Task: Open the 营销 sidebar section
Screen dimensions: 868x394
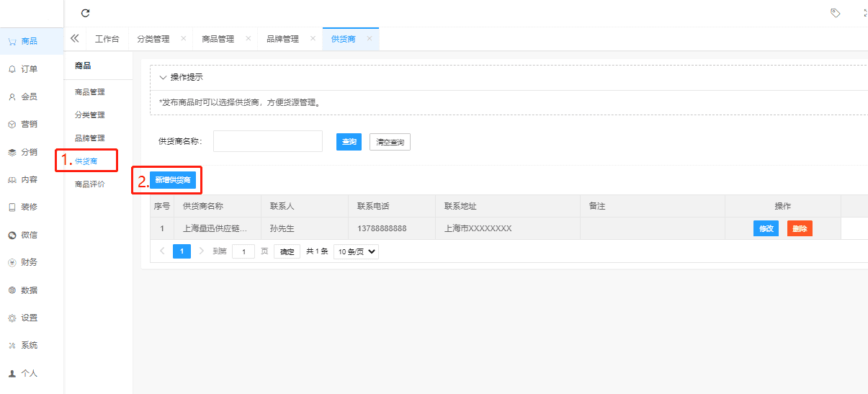Action: (x=29, y=124)
